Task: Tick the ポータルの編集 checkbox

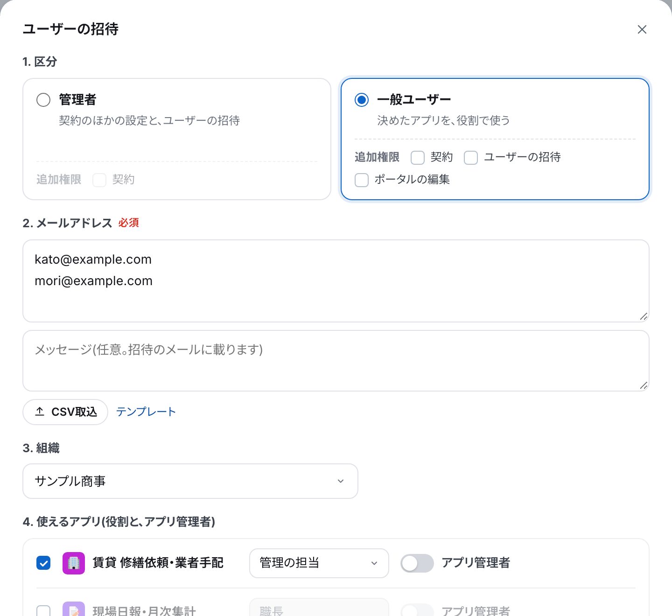Action: (x=362, y=180)
